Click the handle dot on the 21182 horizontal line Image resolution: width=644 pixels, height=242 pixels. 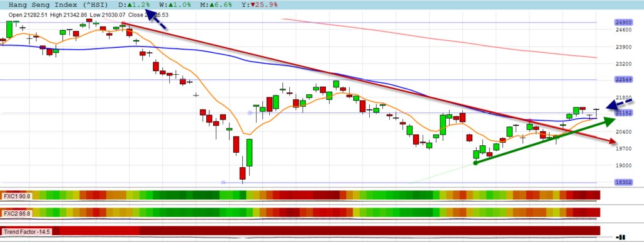[x=250, y=113]
